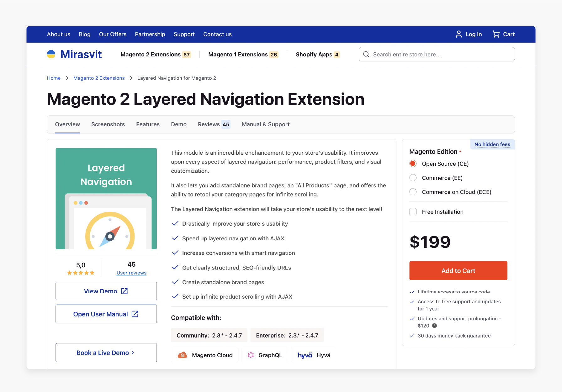The image size is (562, 392).
Task: Switch to the Screenshots tab
Action: click(108, 124)
